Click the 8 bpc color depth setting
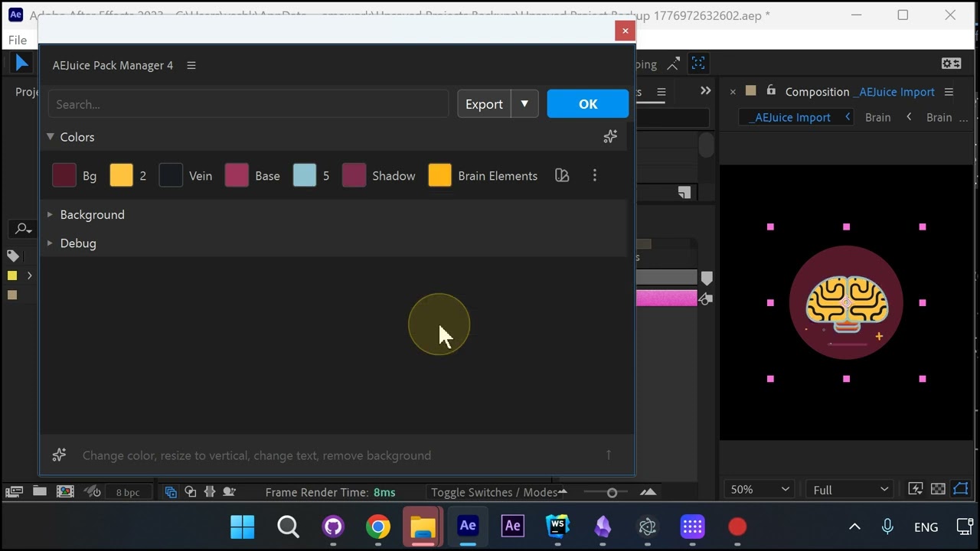 click(128, 492)
